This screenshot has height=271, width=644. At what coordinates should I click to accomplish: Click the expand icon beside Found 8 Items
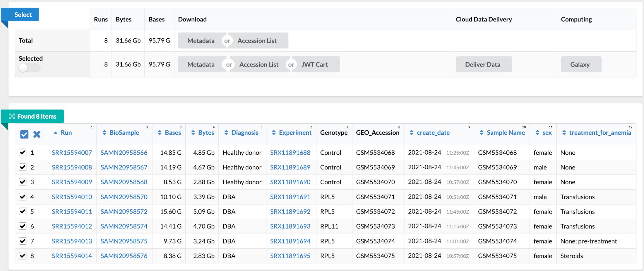[12, 116]
